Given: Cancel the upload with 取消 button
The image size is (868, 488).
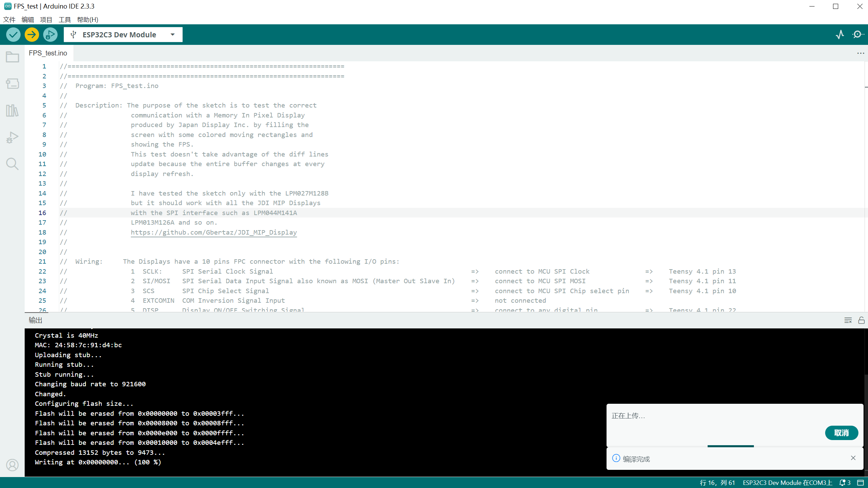Looking at the screenshot, I should pos(841,433).
